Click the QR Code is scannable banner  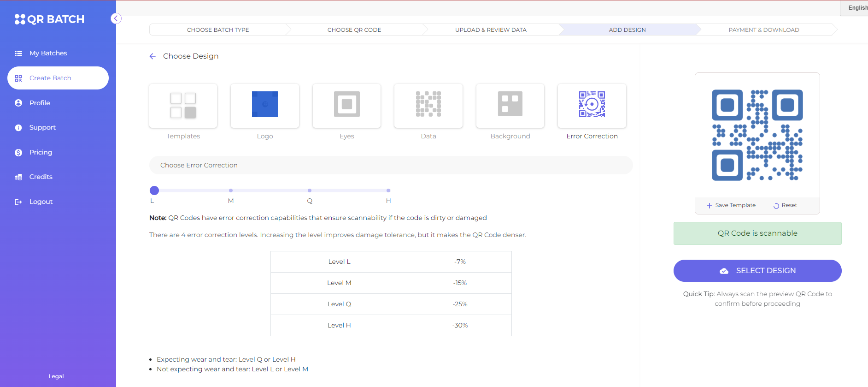pos(757,233)
